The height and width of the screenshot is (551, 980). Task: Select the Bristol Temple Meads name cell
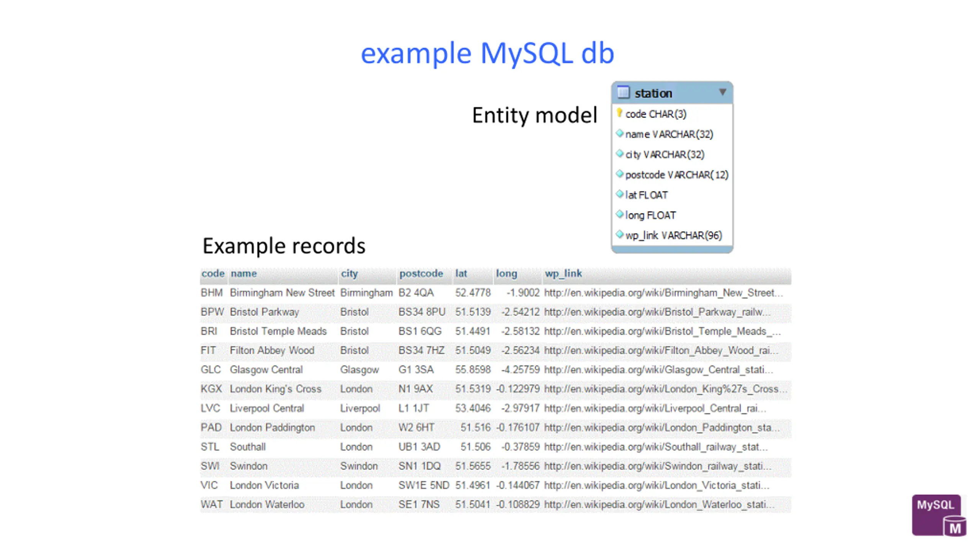coord(278,331)
